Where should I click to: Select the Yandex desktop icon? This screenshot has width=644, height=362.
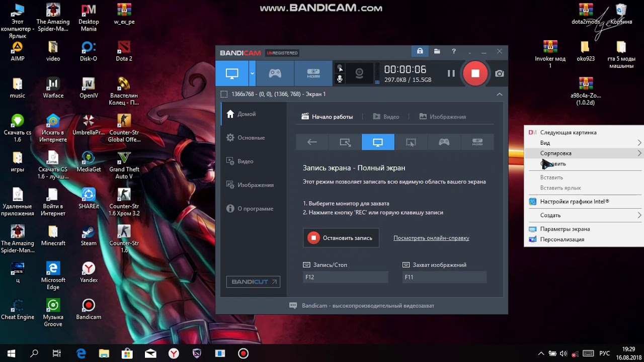click(89, 273)
